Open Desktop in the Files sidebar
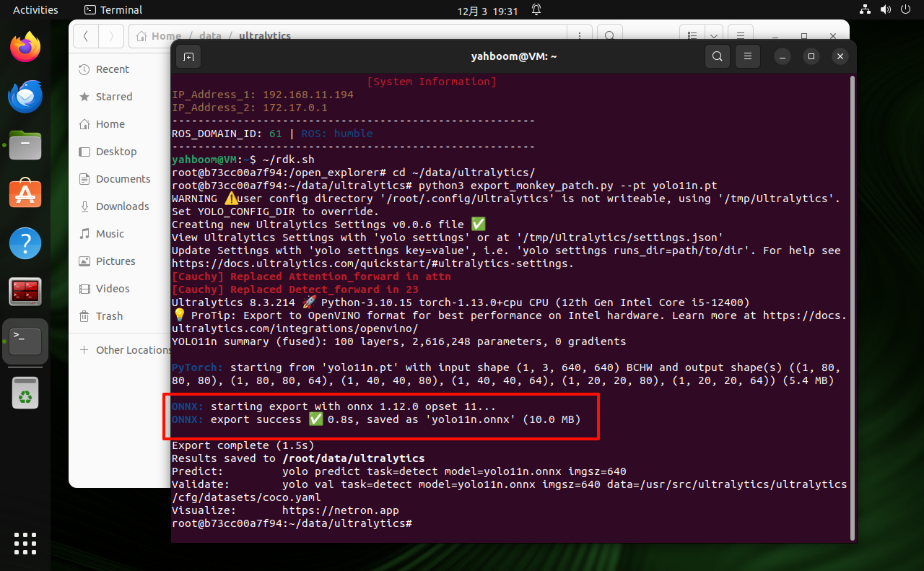This screenshot has height=571, width=924. (x=119, y=152)
